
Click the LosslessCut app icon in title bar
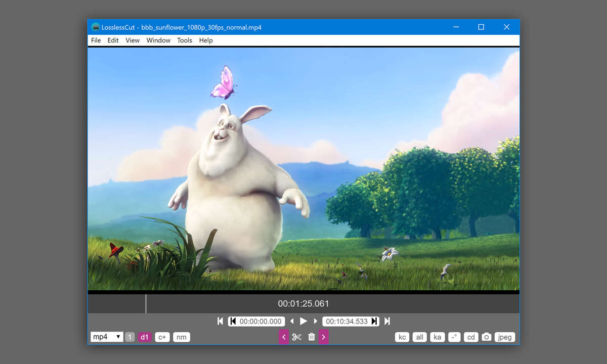pos(96,27)
